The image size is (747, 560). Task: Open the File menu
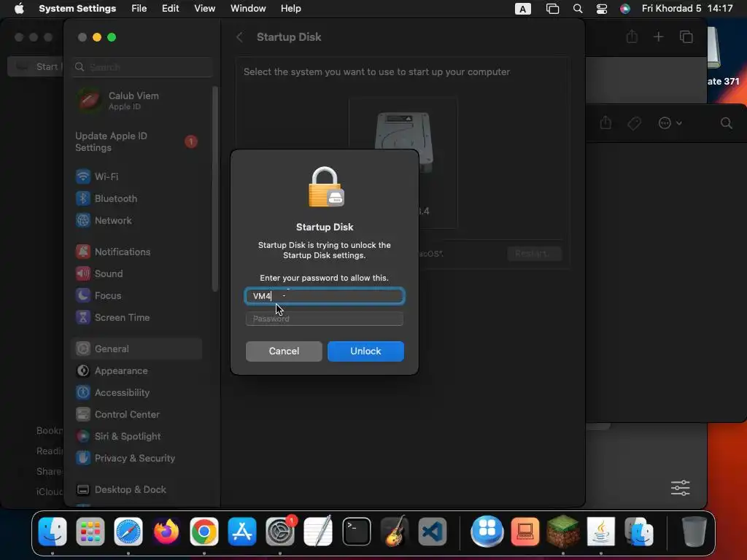point(139,9)
